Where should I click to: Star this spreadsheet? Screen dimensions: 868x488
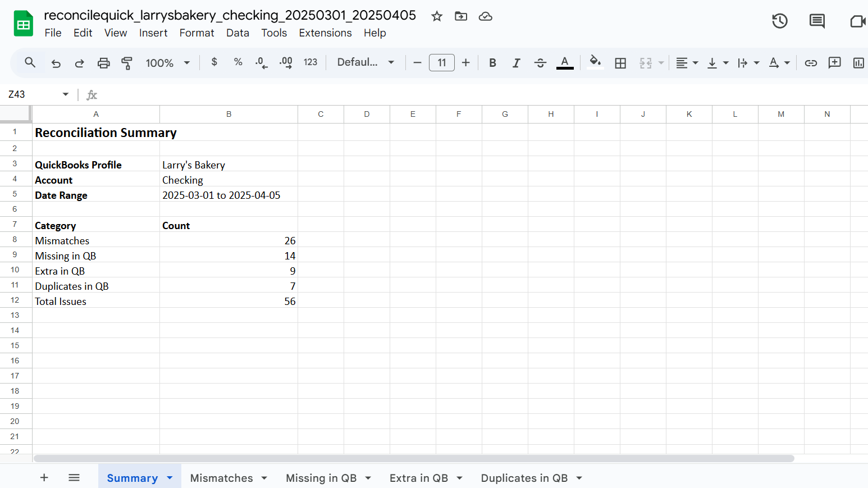pyautogui.click(x=437, y=16)
